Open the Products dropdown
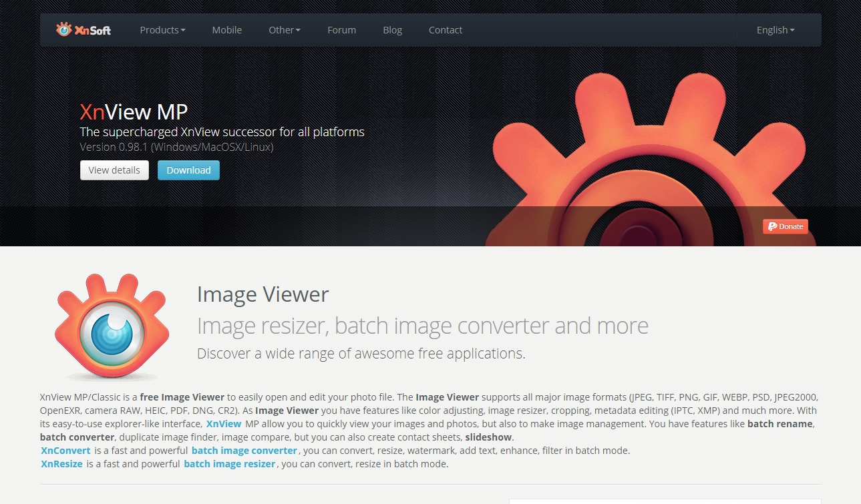861x504 pixels. pyautogui.click(x=162, y=30)
